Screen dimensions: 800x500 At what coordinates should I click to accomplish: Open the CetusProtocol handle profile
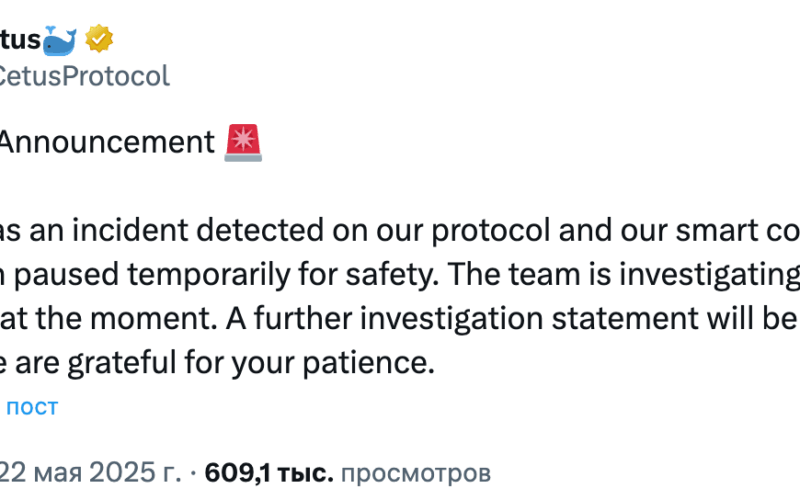(x=83, y=76)
